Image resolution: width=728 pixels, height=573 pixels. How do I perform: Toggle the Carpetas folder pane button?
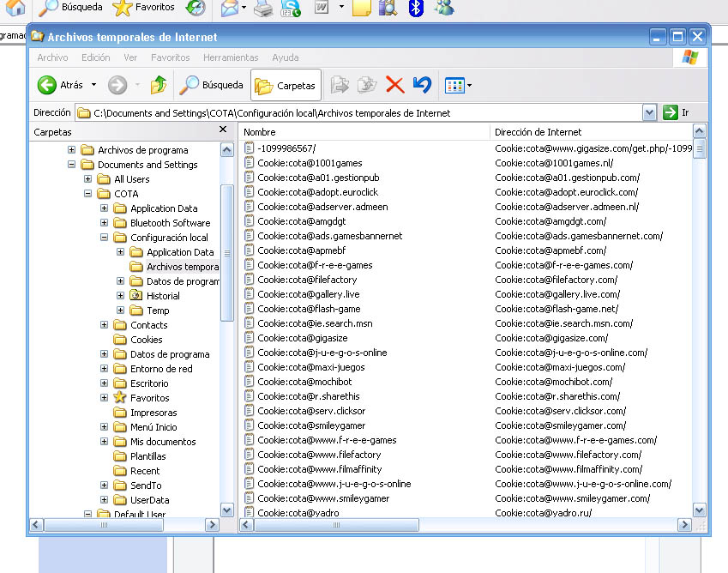click(x=286, y=86)
